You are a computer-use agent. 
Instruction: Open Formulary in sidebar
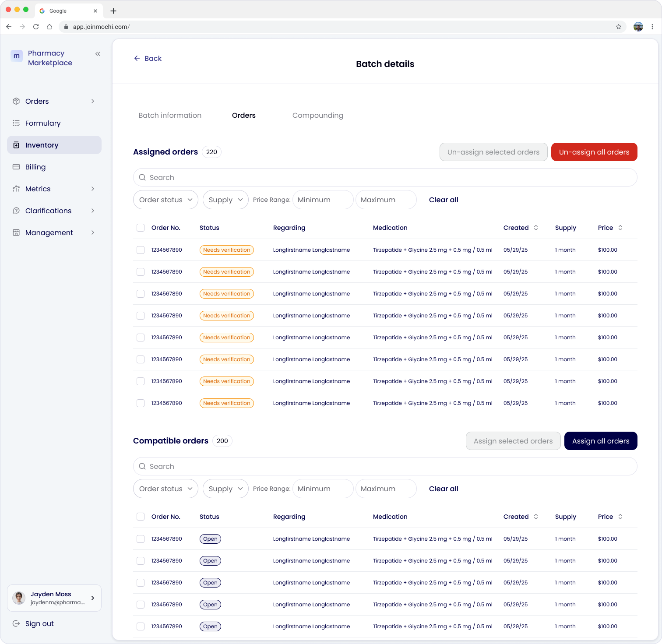(x=54, y=123)
